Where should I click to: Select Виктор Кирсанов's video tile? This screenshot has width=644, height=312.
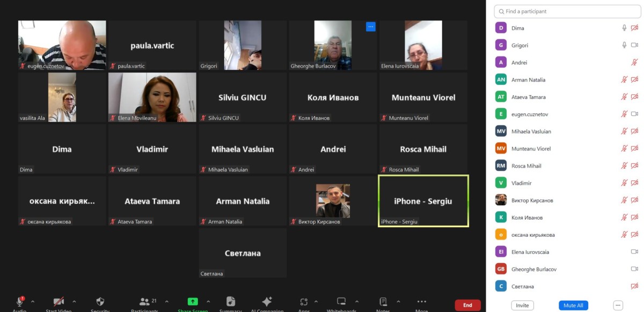333,201
